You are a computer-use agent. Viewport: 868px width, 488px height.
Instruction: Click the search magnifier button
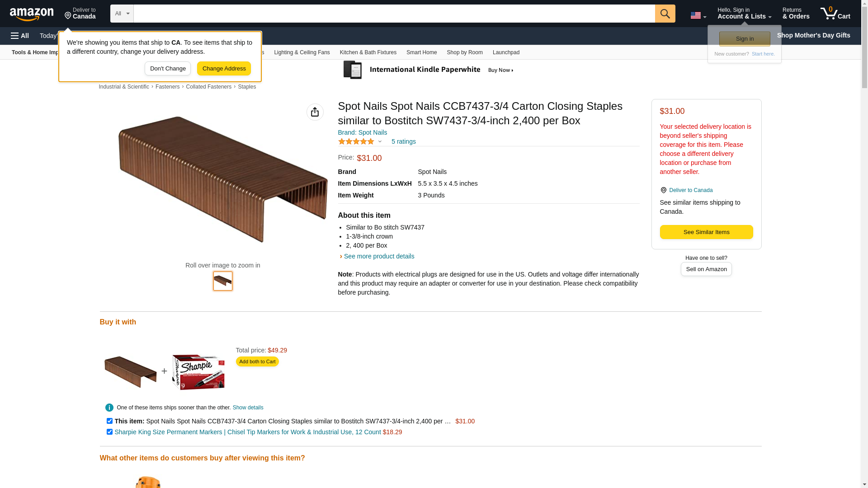coord(665,14)
